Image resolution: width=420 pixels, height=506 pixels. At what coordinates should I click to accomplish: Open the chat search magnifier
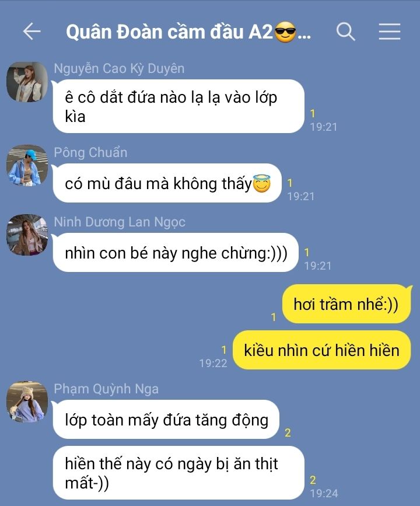coord(346,32)
